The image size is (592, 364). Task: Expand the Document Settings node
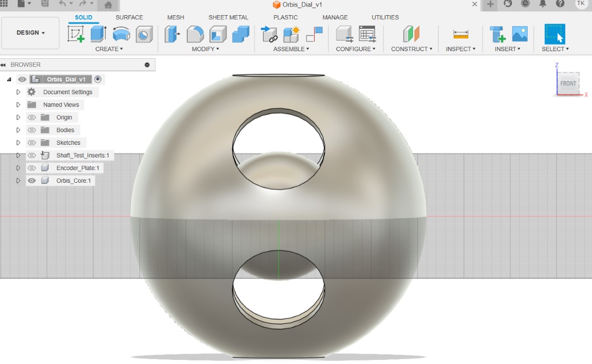point(18,92)
